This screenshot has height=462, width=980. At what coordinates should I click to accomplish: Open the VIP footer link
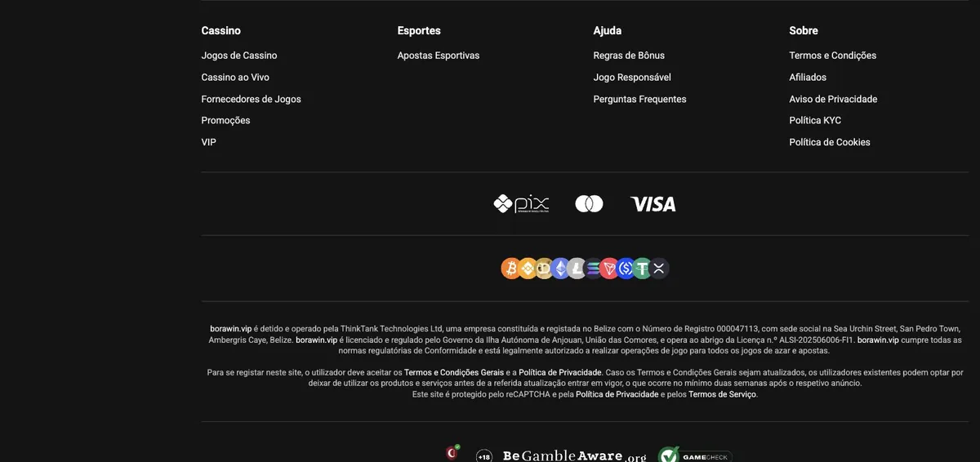(x=209, y=142)
